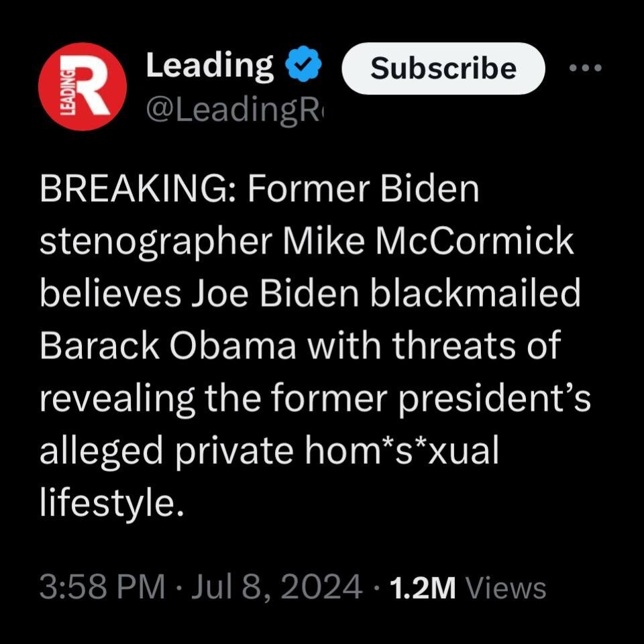
Task: Click the final word "lifestyle."
Action: [111, 501]
